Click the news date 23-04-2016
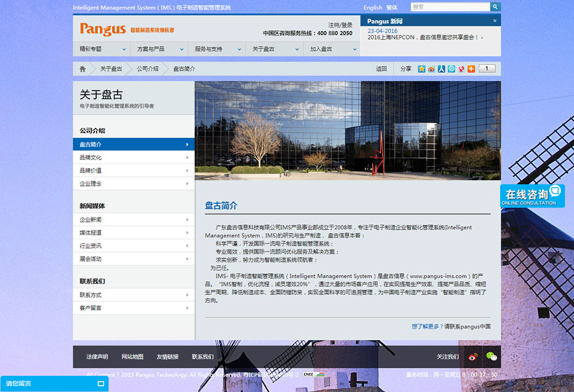This screenshot has width=574, height=392. click(x=382, y=31)
